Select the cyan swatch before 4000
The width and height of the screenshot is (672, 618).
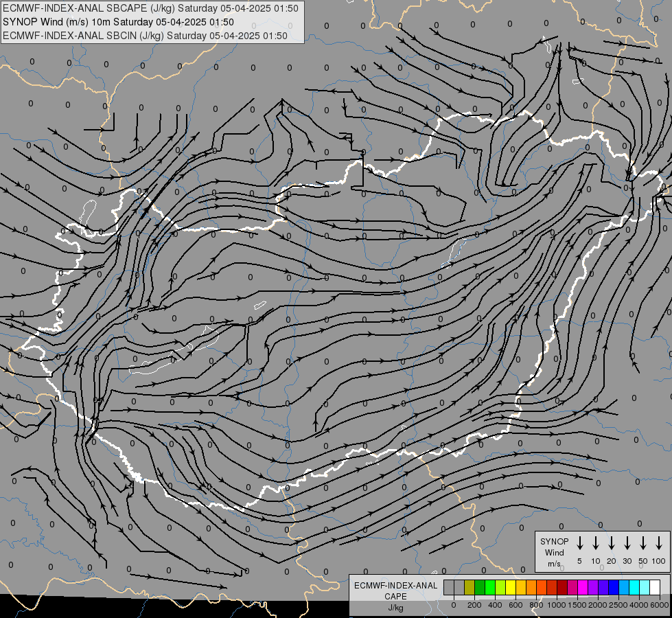tap(635, 587)
